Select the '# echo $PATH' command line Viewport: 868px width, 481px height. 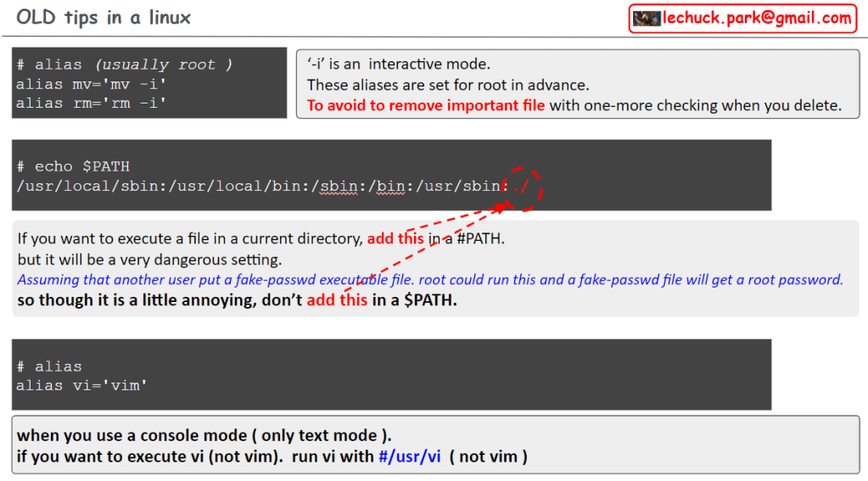pos(73,166)
